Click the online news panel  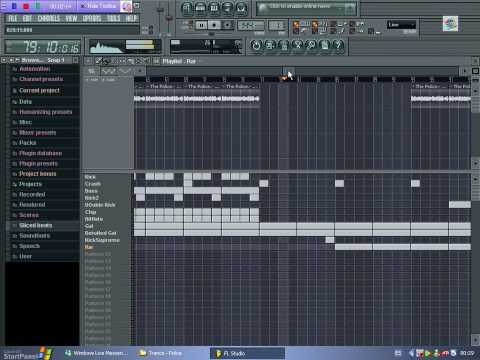pos(306,9)
